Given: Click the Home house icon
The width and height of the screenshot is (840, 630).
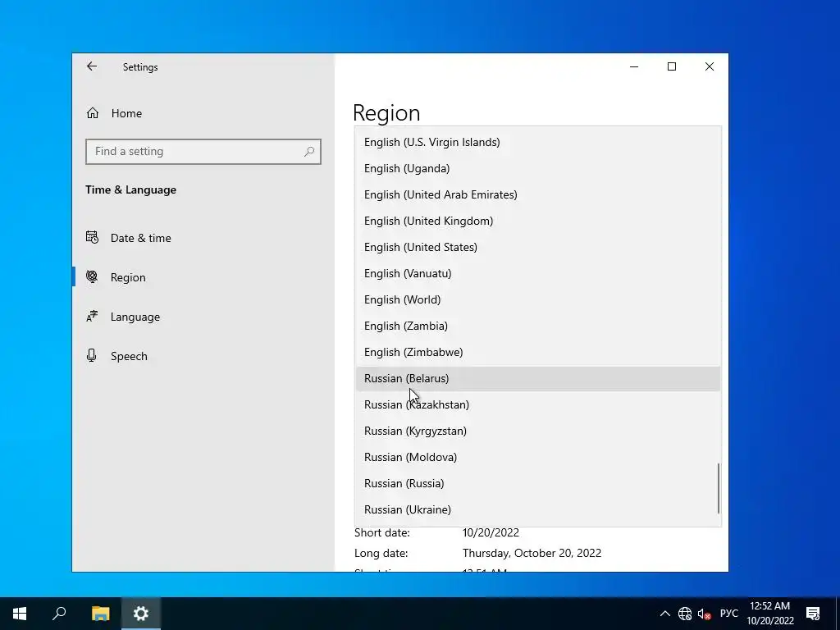Looking at the screenshot, I should [x=93, y=113].
